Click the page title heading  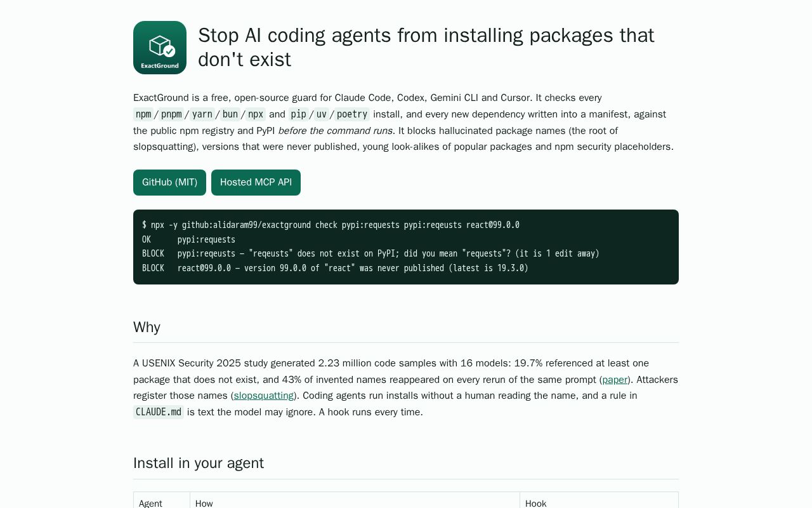pyautogui.click(x=426, y=48)
